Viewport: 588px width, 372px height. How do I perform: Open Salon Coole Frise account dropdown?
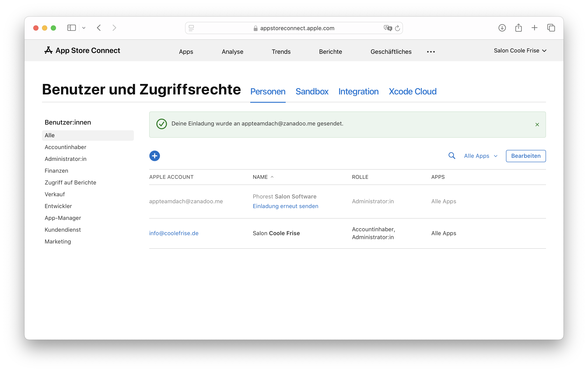point(520,50)
